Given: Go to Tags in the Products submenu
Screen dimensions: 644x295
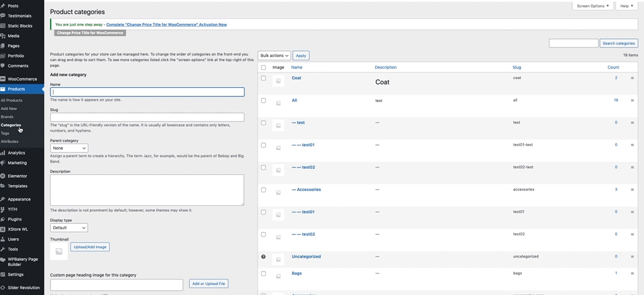Looking at the screenshot, I should pos(5,133).
